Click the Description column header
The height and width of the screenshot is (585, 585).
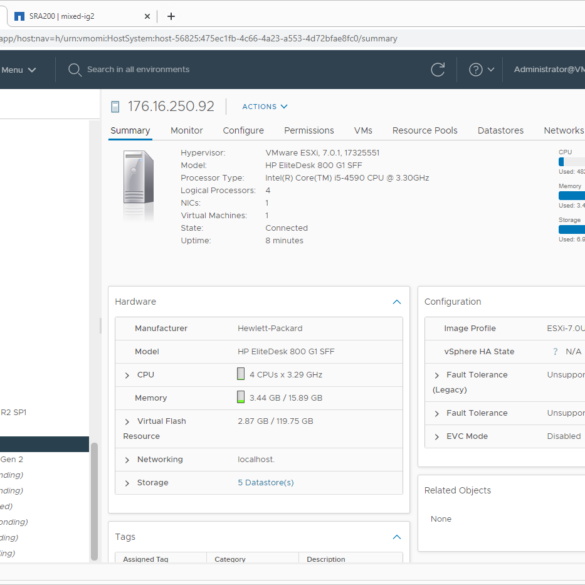coord(326,559)
